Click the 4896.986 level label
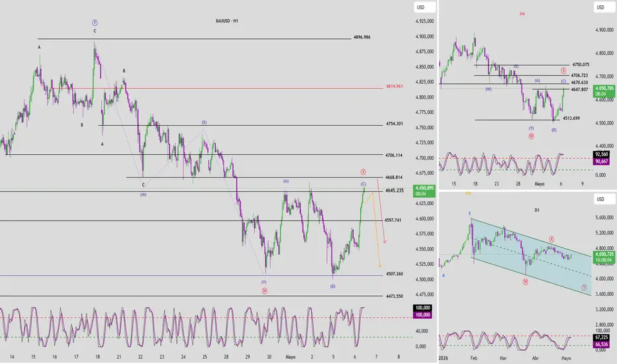 pos(361,37)
